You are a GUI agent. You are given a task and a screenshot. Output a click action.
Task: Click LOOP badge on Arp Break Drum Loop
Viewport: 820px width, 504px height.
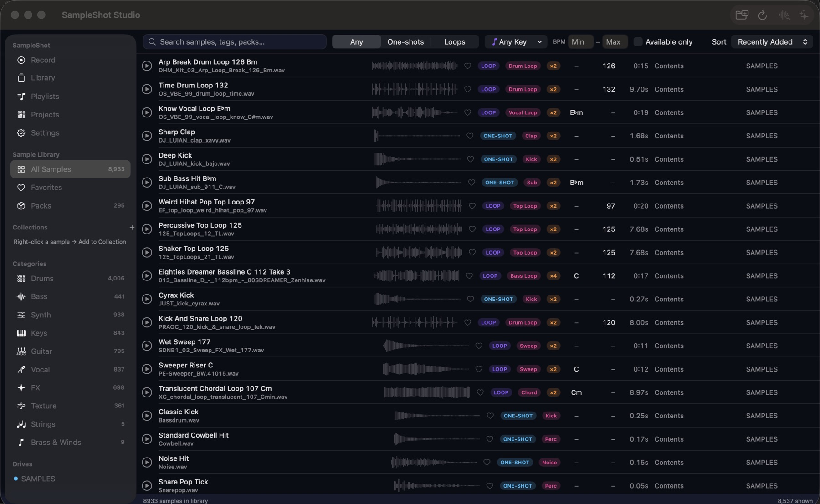tap(488, 66)
